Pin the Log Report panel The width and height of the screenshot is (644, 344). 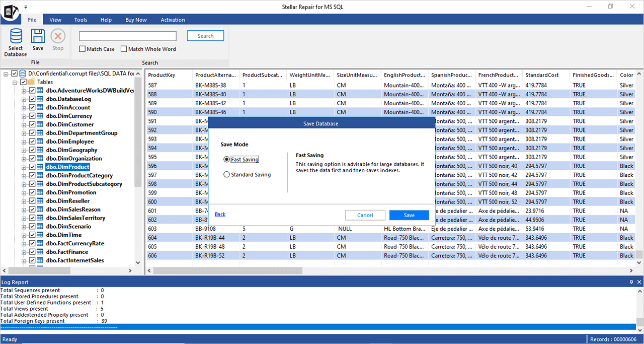pyautogui.click(x=631, y=283)
